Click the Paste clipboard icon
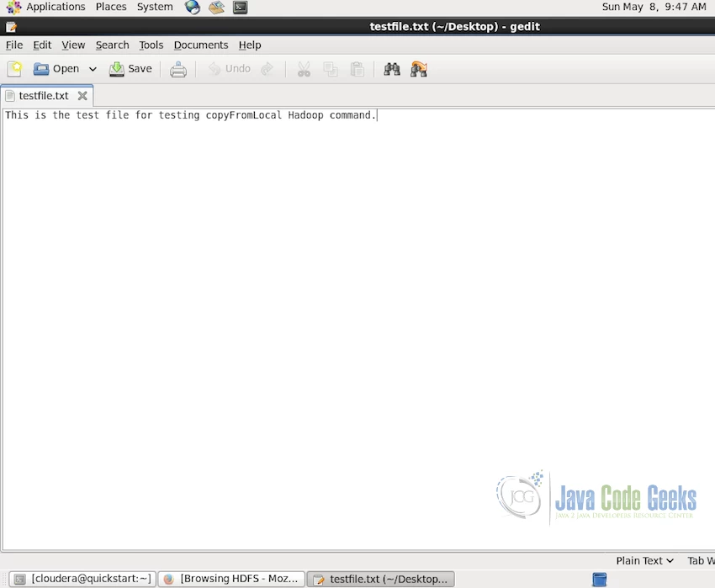The height and width of the screenshot is (588, 715). pyautogui.click(x=357, y=69)
